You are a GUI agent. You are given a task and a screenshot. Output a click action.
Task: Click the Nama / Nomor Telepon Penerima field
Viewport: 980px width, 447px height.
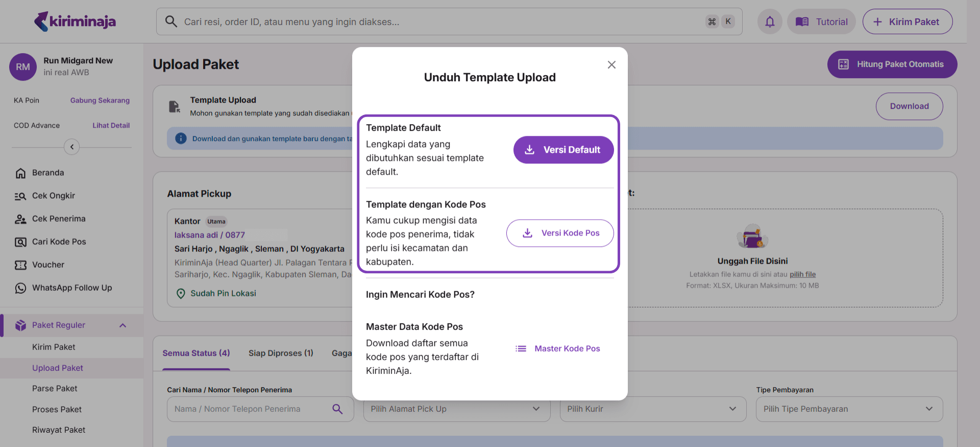(250, 409)
